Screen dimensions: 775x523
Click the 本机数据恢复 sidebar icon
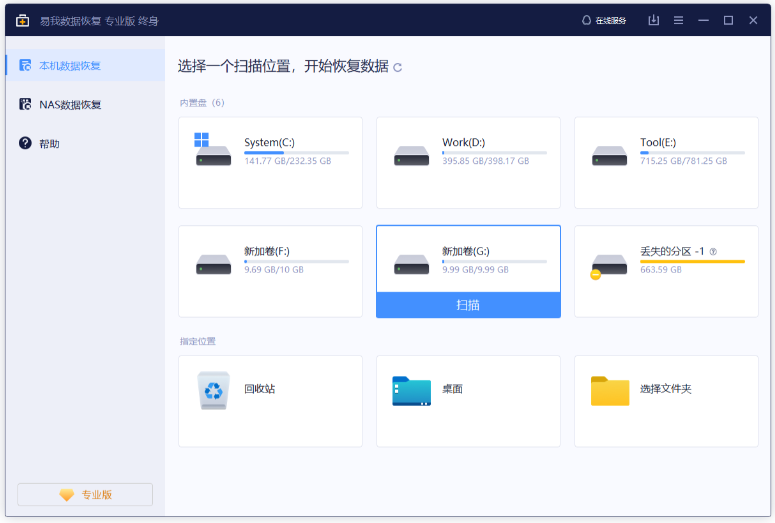click(x=25, y=65)
